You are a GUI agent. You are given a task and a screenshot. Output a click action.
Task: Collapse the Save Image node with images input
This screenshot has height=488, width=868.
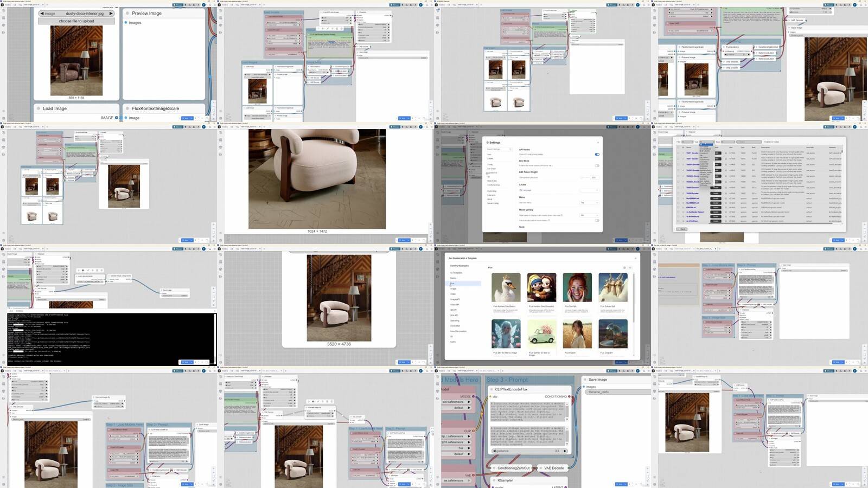[584, 380]
